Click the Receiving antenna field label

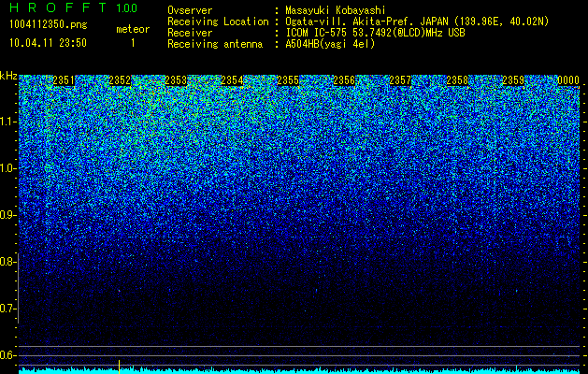pyautogui.click(x=215, y=44)
